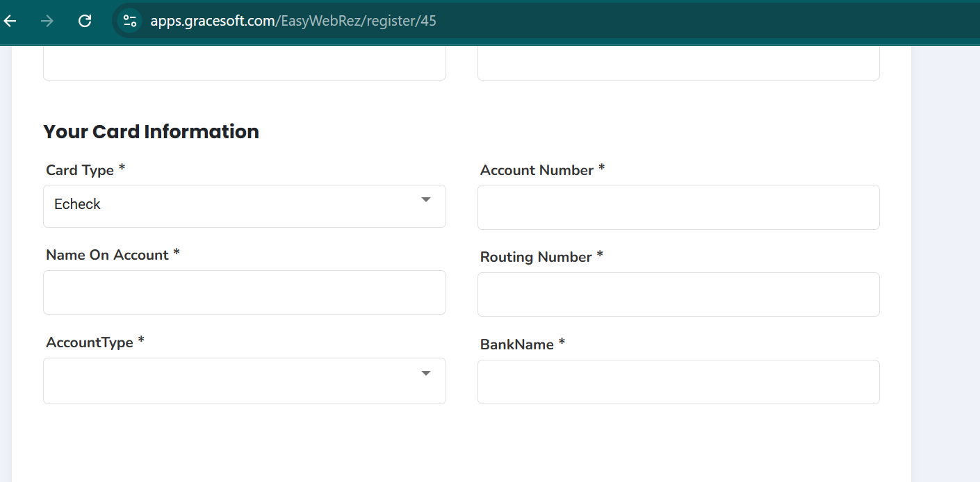
Task: Click the Card Type label
Action: [85, 170]
